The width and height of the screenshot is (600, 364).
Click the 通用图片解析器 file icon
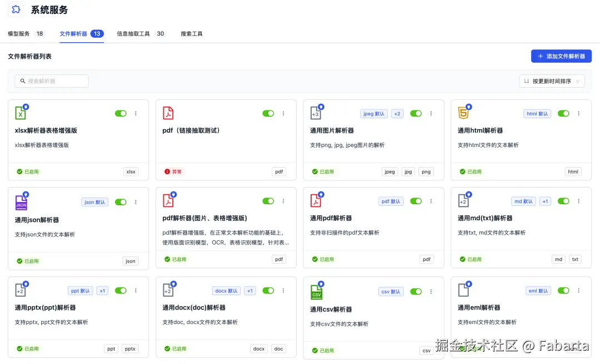coord(316,113)
